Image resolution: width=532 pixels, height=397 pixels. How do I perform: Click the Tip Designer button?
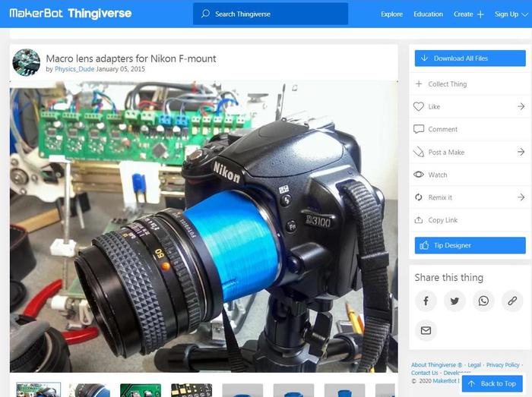click(470, 245)
